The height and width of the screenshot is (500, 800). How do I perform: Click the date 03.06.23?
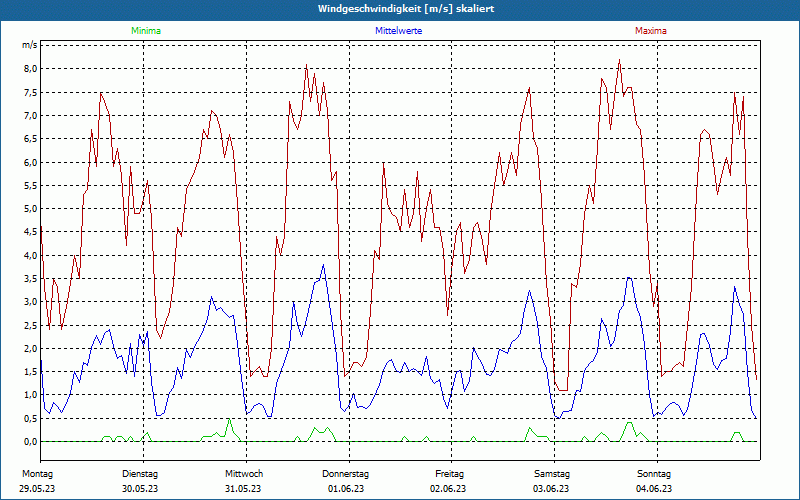pyautogui.click(x=551, y=489)
